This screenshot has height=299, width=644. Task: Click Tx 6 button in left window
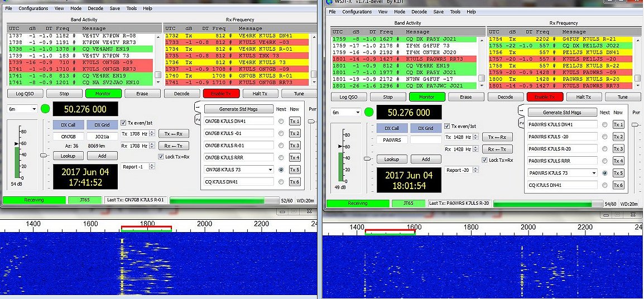(295, 181)
